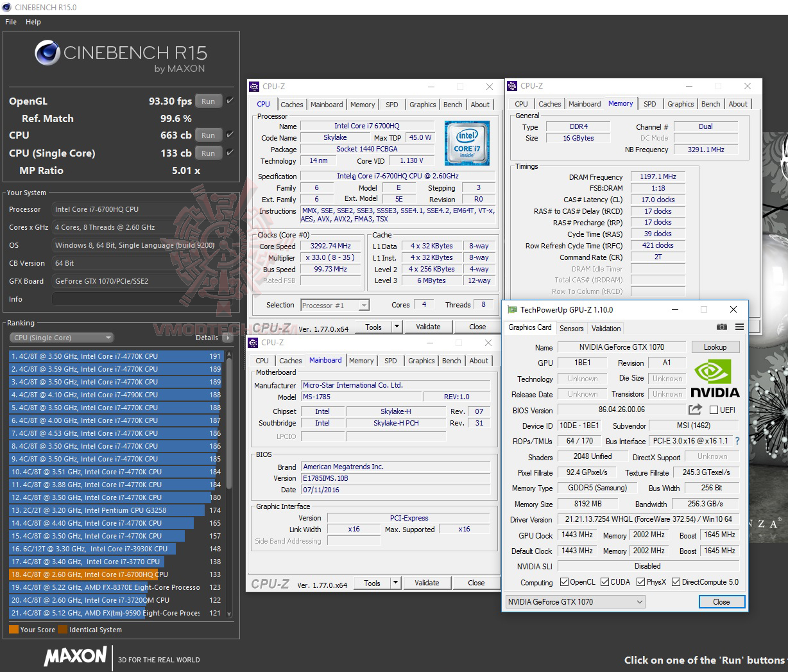The image size is (788, 672).
Task: Toggle the DirectCompute 5.0 checkbox
Action: (x=676, y=582)
